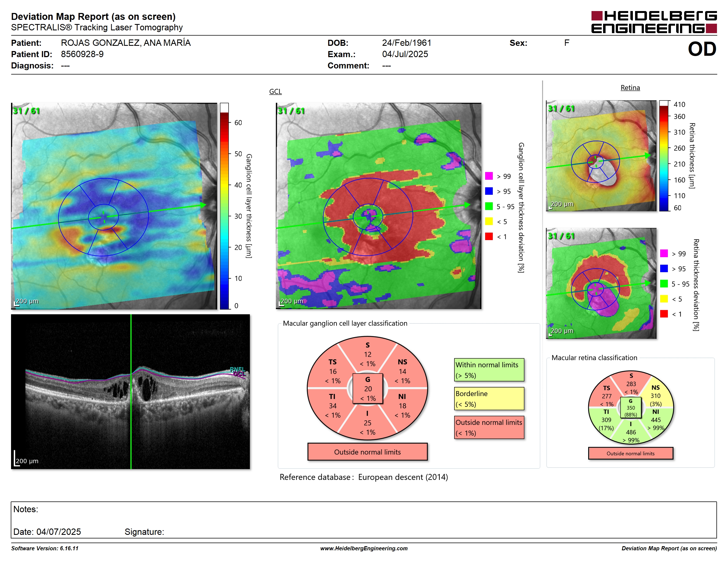Click the 'Deviation Map Report (as on screen)' title
The height and width of the screenshot is (563, 728).
tap(93, 16)
